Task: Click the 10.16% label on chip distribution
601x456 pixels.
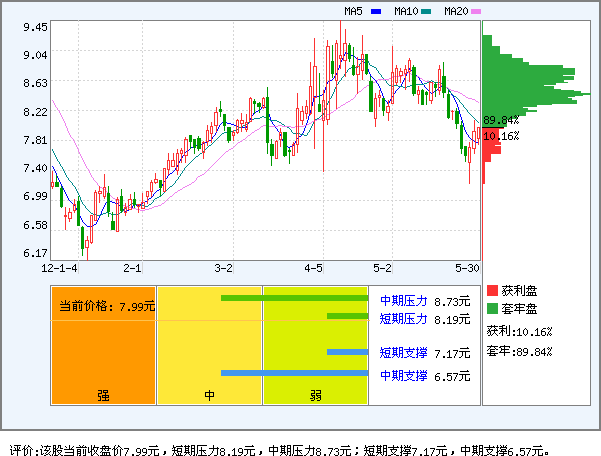Action: coord(501,136)
